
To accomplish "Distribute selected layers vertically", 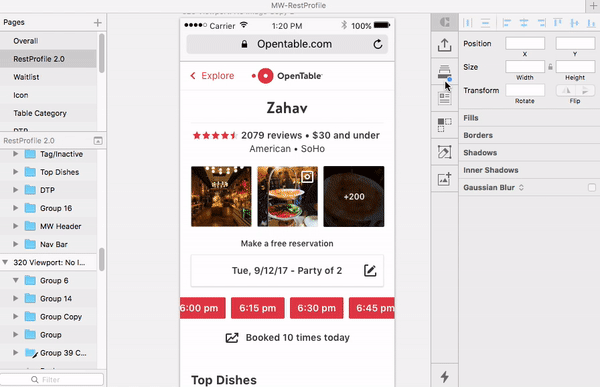I will tap(485, 23).
